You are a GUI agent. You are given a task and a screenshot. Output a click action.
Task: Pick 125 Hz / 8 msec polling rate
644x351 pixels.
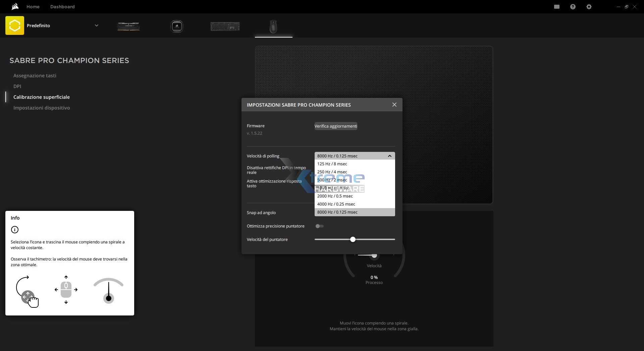click(332, 164)
